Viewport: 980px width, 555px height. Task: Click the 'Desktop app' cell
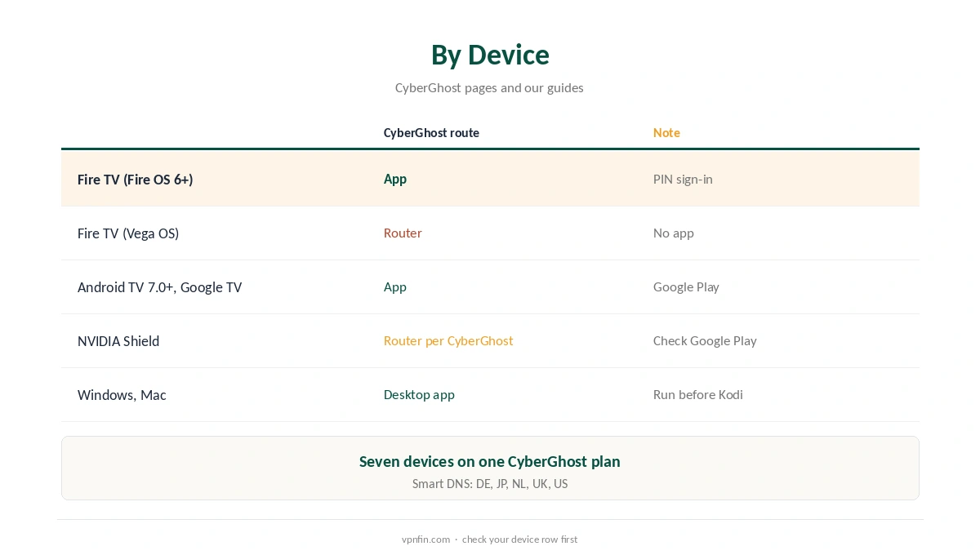click(419, 394)
